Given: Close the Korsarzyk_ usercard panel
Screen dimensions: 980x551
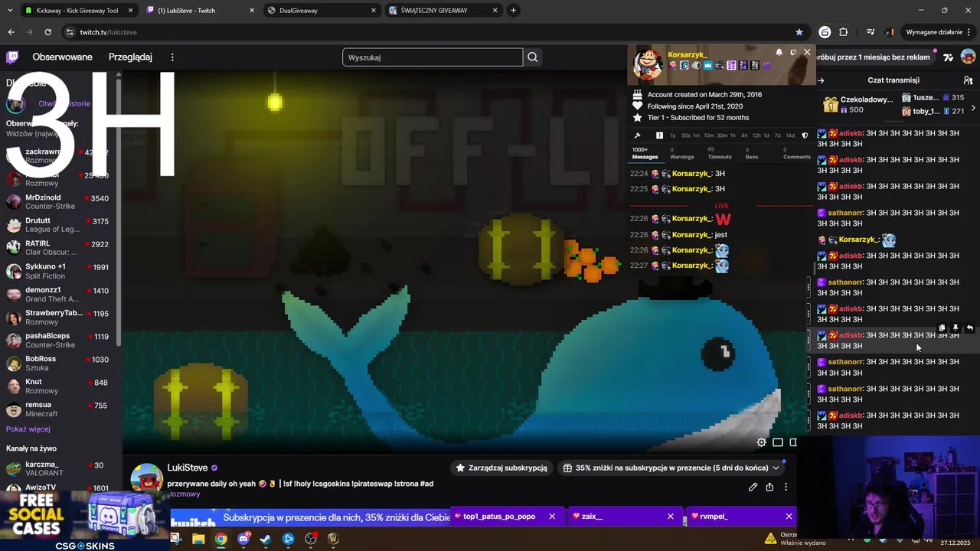Looking at the screenshot, I should [x=807, y=52].
